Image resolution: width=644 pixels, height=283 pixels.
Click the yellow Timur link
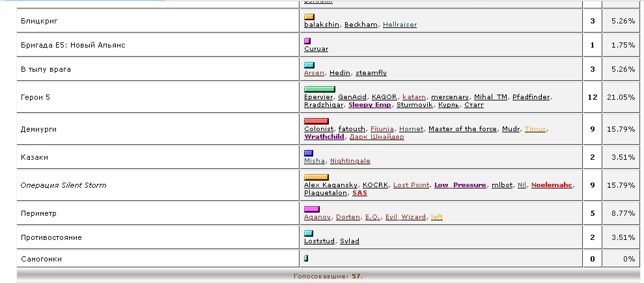click(x=535, y=129)
